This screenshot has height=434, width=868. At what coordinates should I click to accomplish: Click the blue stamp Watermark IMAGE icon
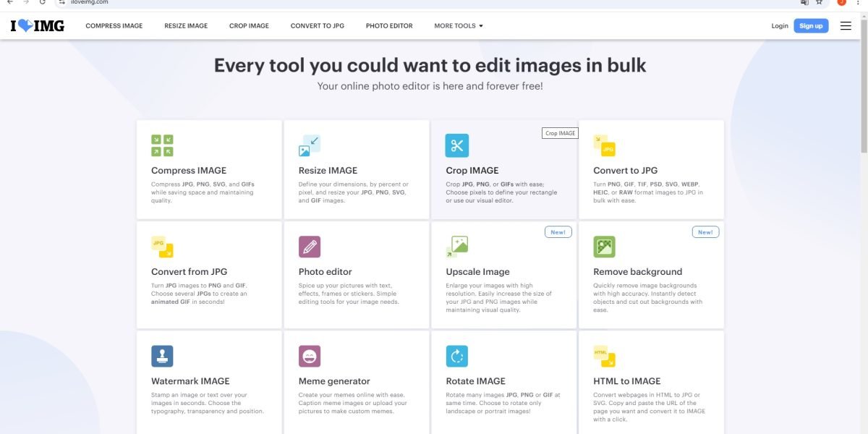pyautogui.click(x=162, y=356)
